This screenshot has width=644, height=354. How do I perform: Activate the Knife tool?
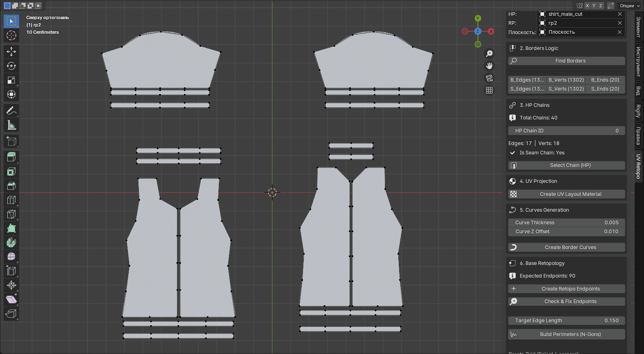[x=11, y=214]
